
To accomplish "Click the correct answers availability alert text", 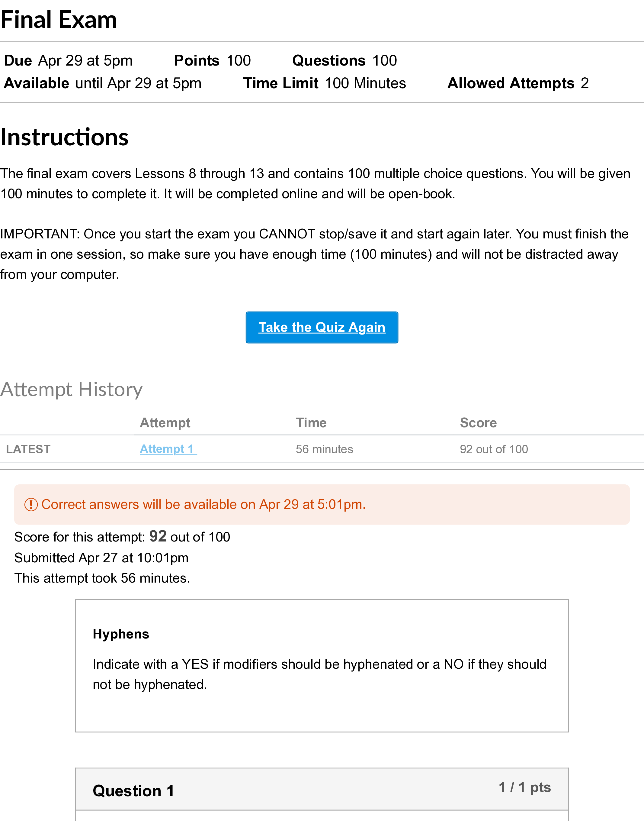I will (x=203, y=504).
